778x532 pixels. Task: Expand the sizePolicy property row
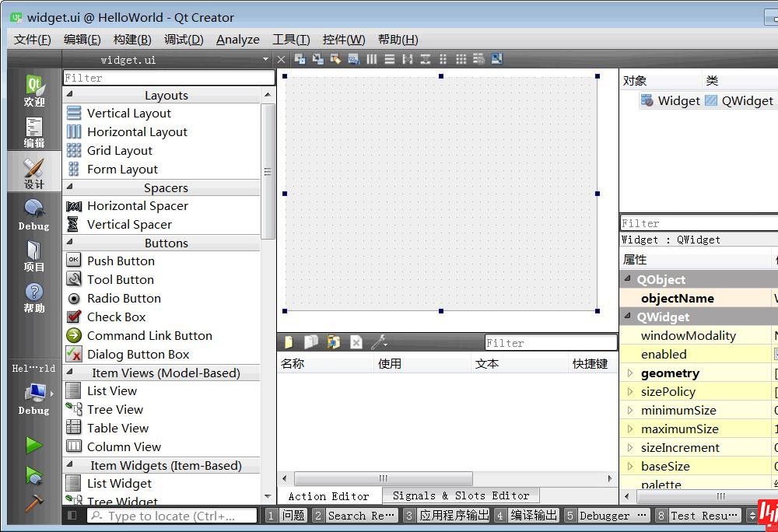coord(630,392)
